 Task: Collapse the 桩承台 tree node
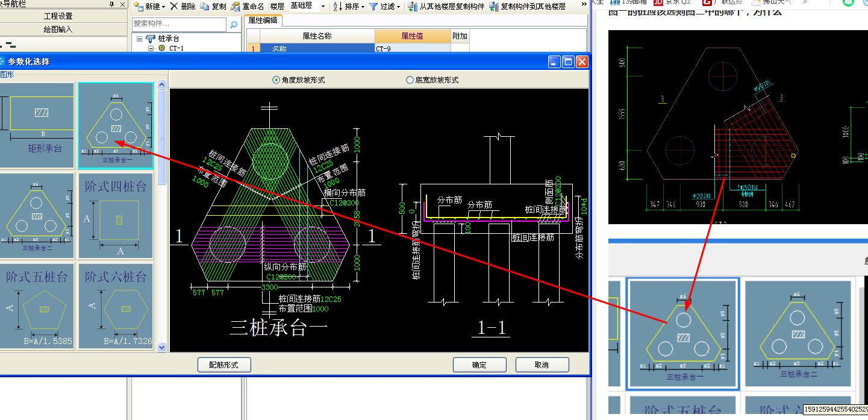[139, 39]
